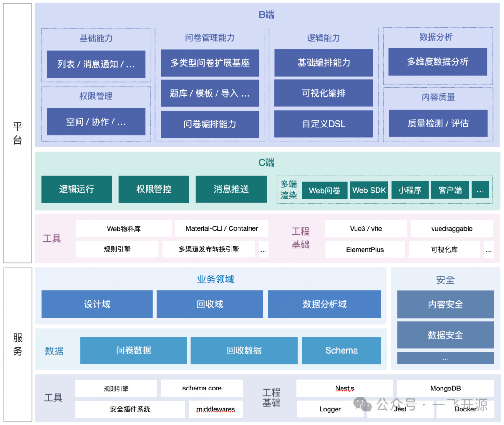Select the 数据安全 block
Image resolution: width=504 pixels, height=425 pixels.
[445, 335]
